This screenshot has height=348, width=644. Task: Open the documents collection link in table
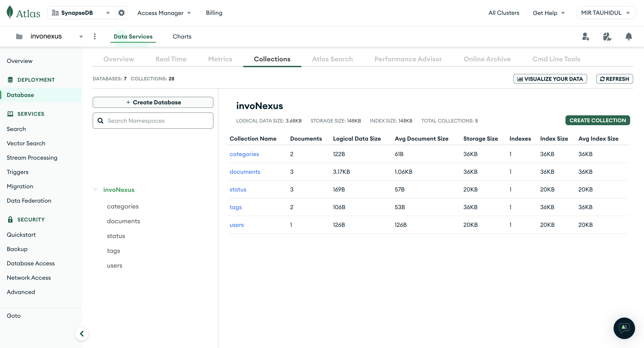pos(245,172)
